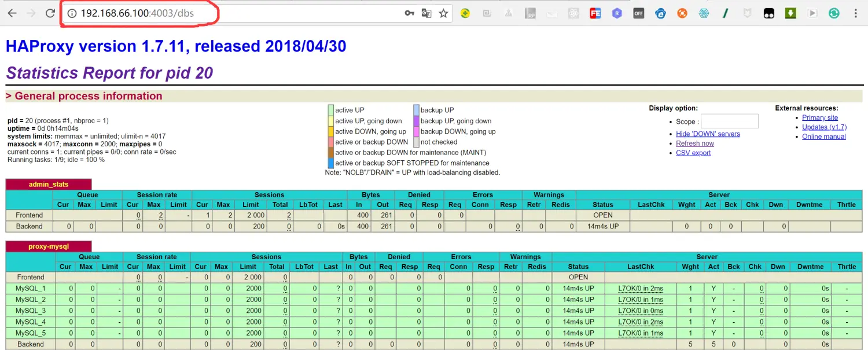Click the green download arrow extension icon
The image size is (868, 350).
click(x=790, y=13)
